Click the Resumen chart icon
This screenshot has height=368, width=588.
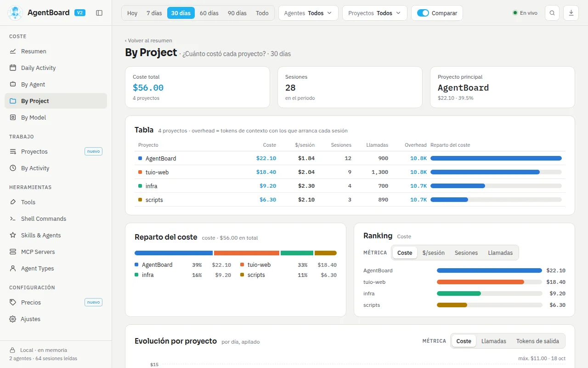tap(13, 52)
